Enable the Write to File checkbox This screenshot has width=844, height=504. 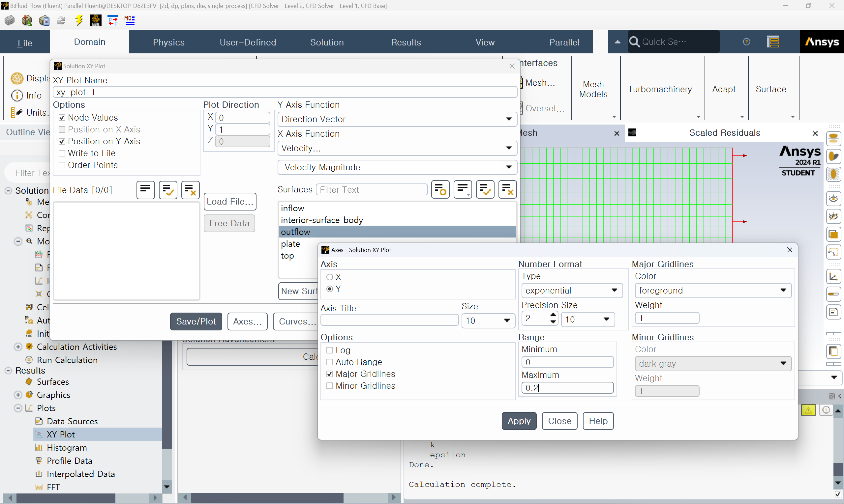[62, 153]
